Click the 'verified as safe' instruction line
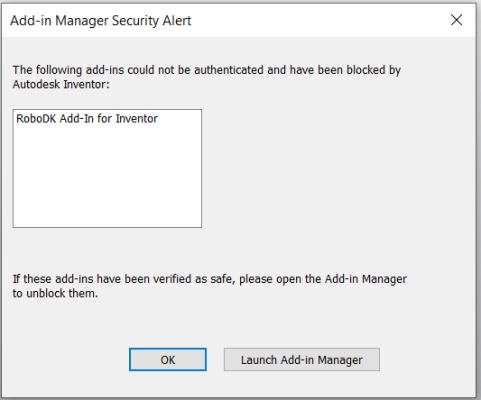 click(x=210, y=279)
